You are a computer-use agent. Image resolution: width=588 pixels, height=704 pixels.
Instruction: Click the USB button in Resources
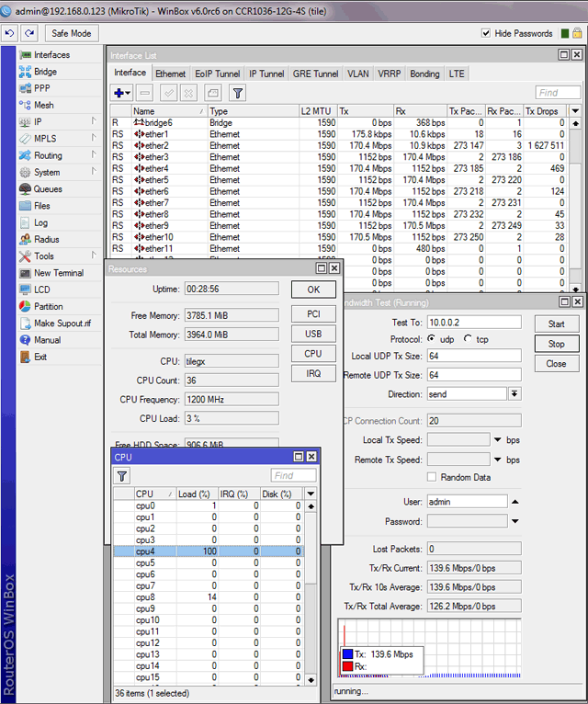click(x=313, y=334)
